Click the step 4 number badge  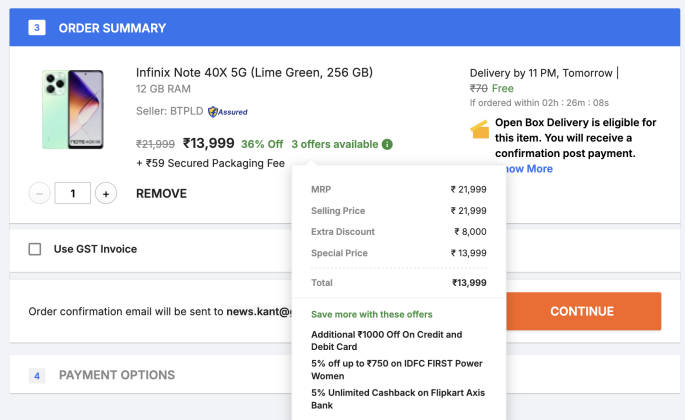37,376
